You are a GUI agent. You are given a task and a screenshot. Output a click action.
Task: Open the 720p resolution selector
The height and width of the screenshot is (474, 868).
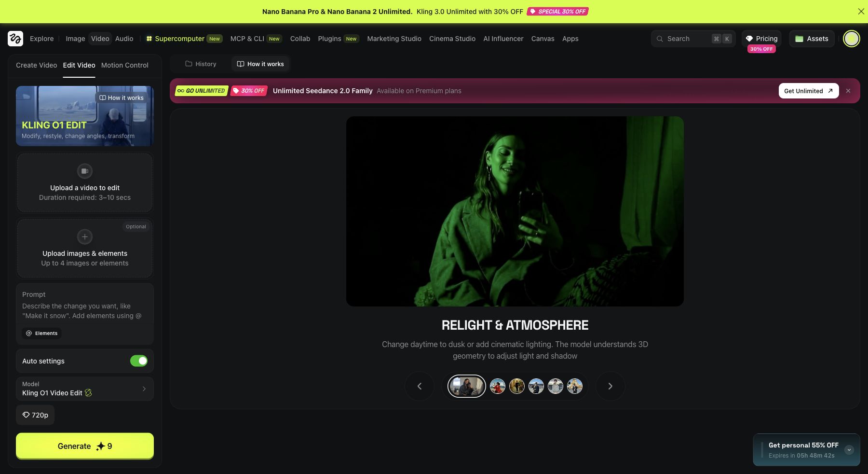(35, 415)
